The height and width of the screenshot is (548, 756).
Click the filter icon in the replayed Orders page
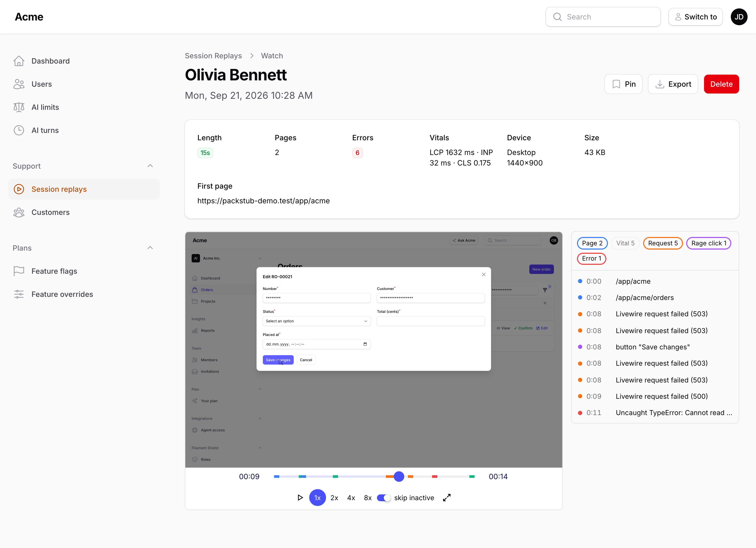545,290
